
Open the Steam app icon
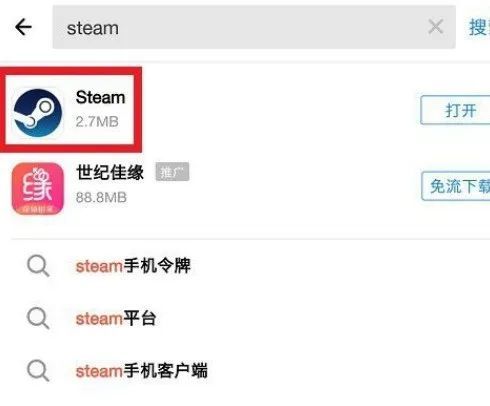pyautogui.click(x=38, y=113)
